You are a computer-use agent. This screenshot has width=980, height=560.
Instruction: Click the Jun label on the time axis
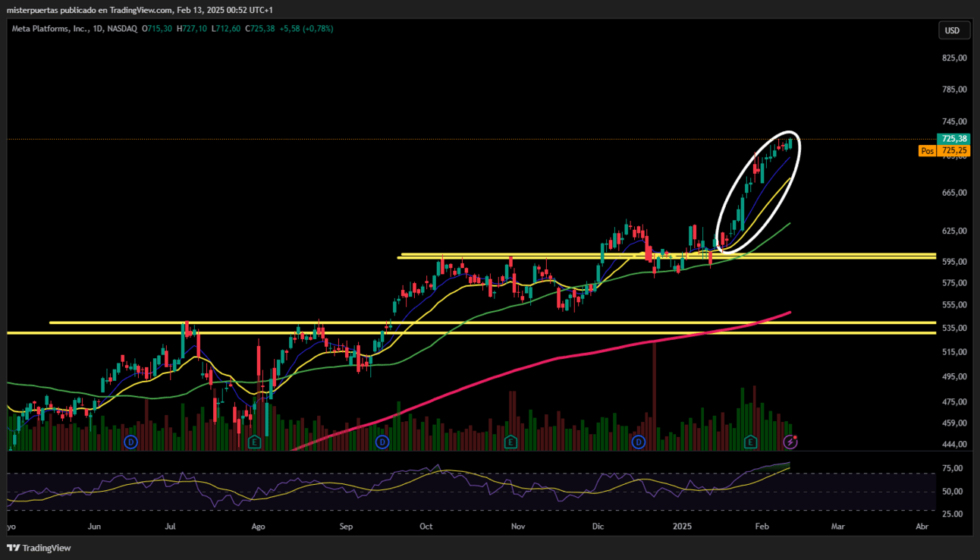(95, 526)
